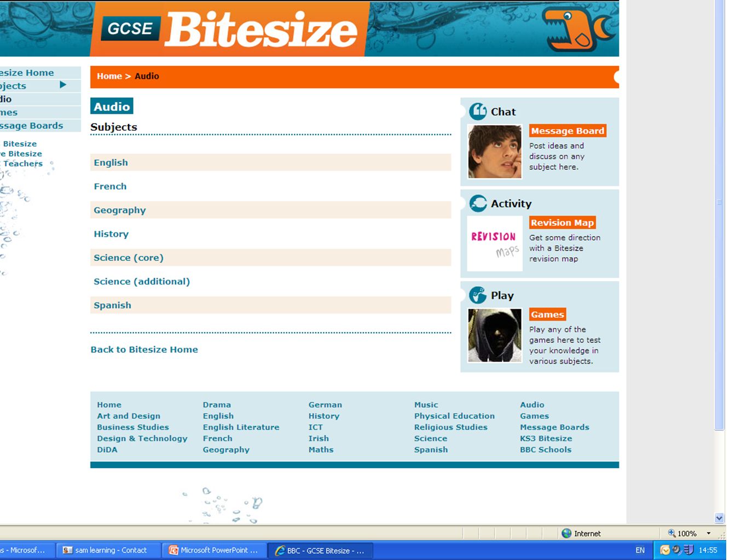The image size is (747, 560).
Task: Open the Revision Map orange link
Action: pos(562,223)
